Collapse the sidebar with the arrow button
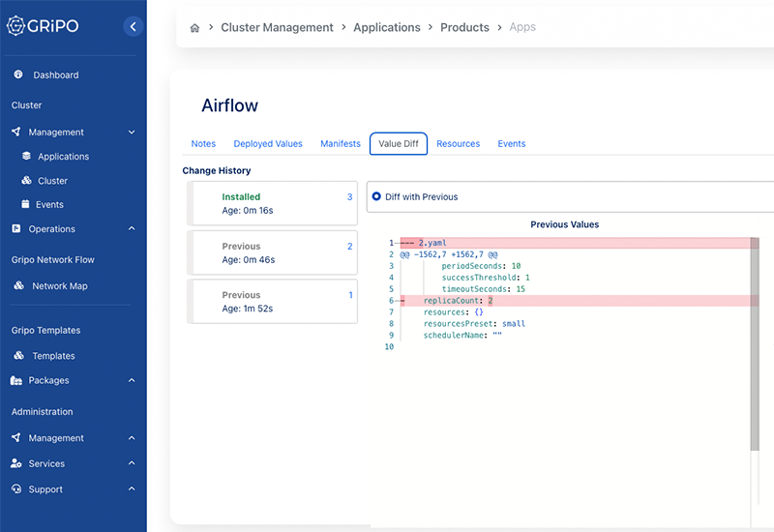774x532 pixels. [x=133, y=26]
